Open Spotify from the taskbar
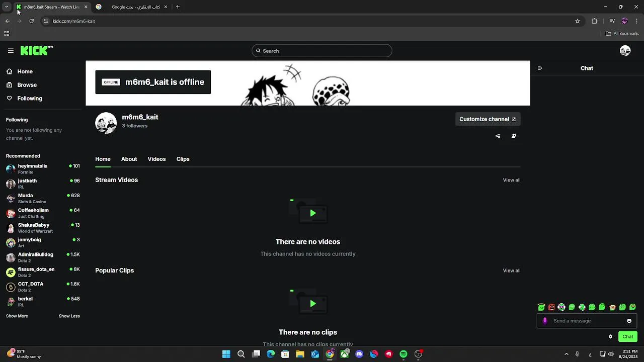 coord(404,354)
